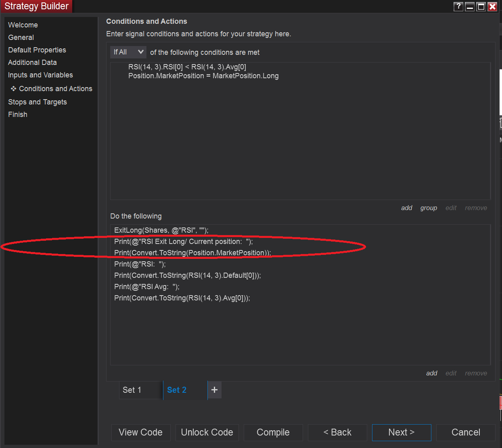Go to Finish page in sidebar
Viewport: 502px width, 448px height.
click(x=18, y=115)
